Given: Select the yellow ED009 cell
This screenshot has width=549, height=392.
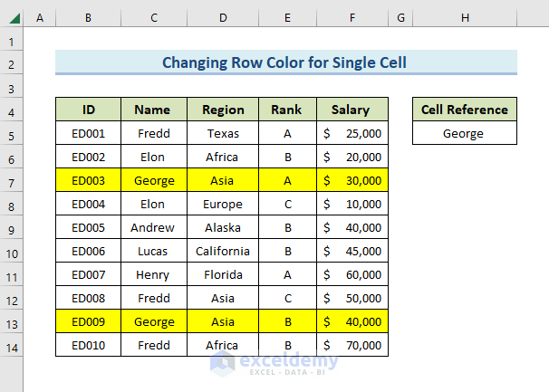Looking at the screenshot, I should 88,321.
